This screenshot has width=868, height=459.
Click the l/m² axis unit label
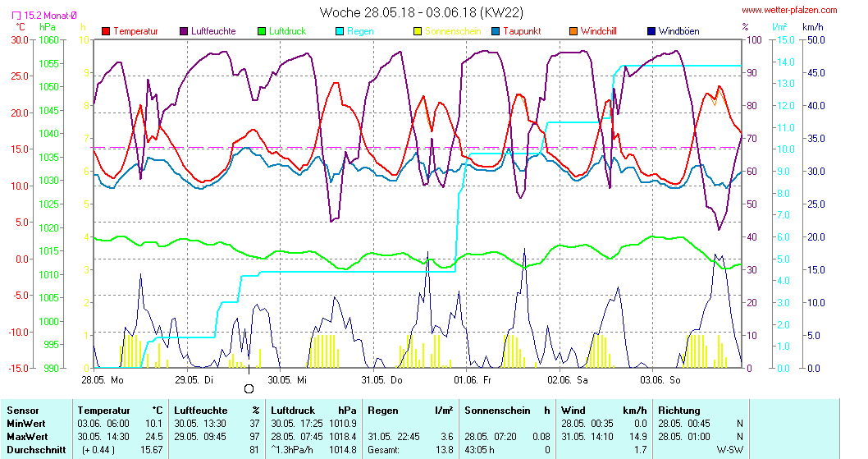pyautogui.click(x=780, y=27)
